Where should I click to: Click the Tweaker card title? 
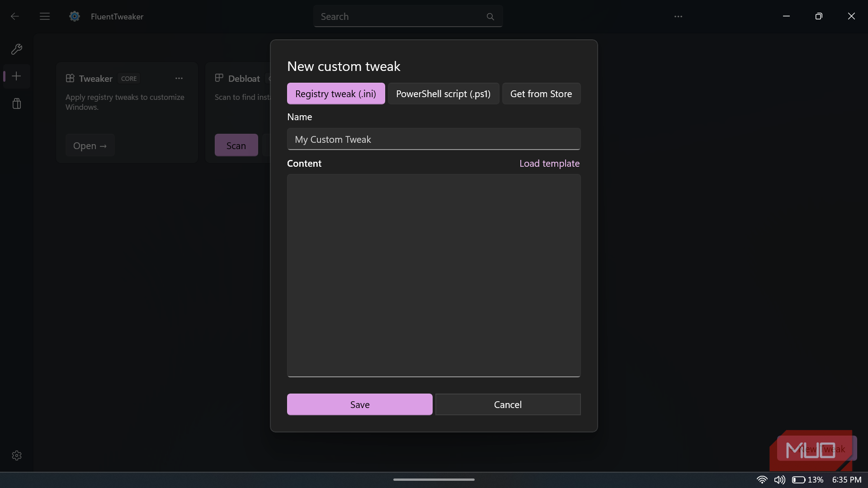click(95, 78)
